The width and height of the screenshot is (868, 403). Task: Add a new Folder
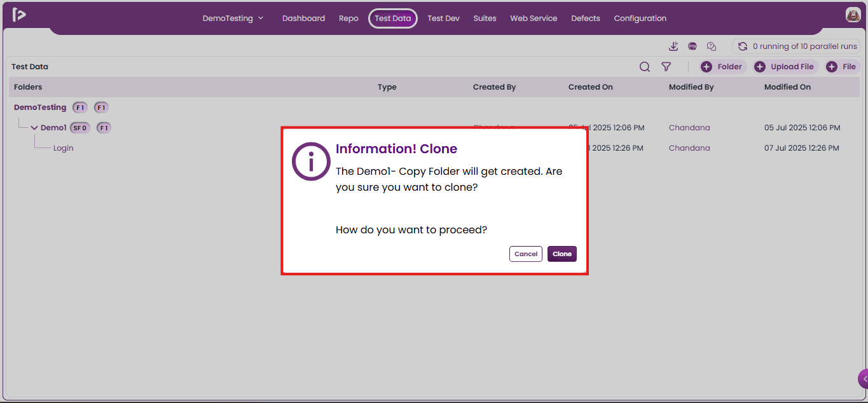coord(722,67)
